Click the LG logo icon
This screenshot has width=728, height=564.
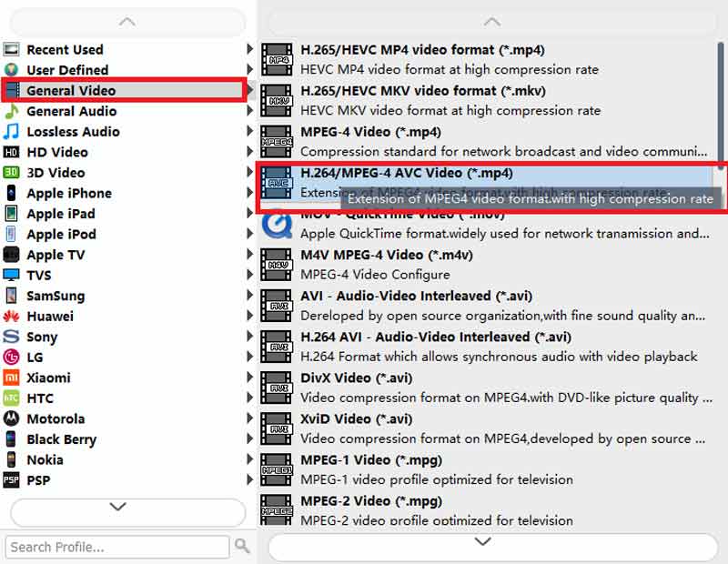(x=11, y=357)
